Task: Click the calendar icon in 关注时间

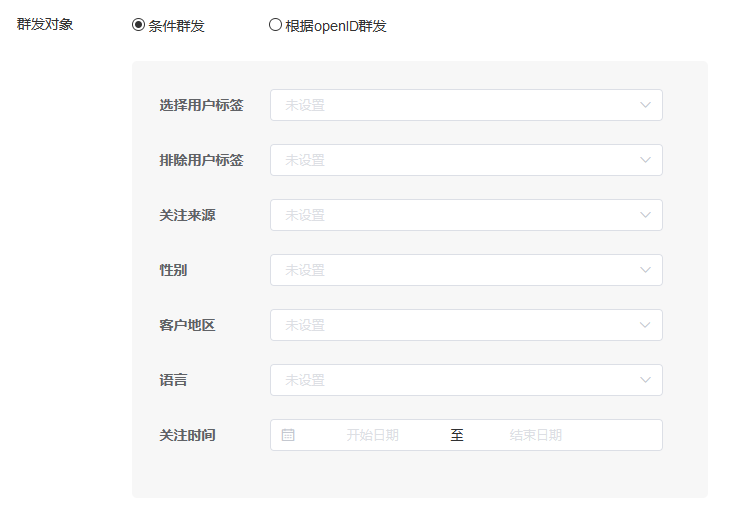Action: pos(288,435)
